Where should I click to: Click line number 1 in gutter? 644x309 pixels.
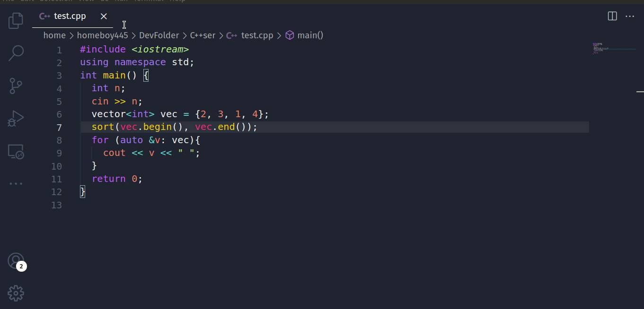click(x=59, y=50)
